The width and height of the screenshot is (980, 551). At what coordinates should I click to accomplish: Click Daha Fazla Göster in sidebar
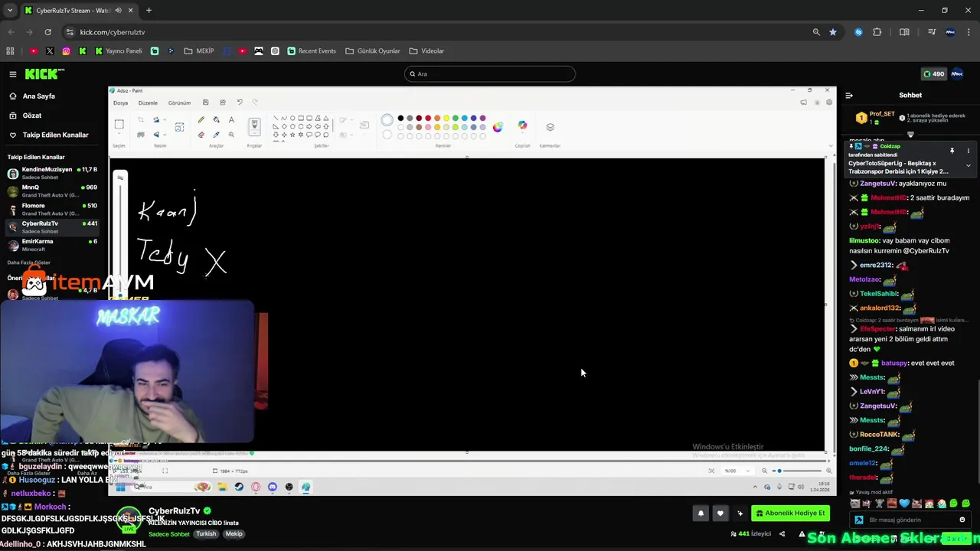point(29,262)
